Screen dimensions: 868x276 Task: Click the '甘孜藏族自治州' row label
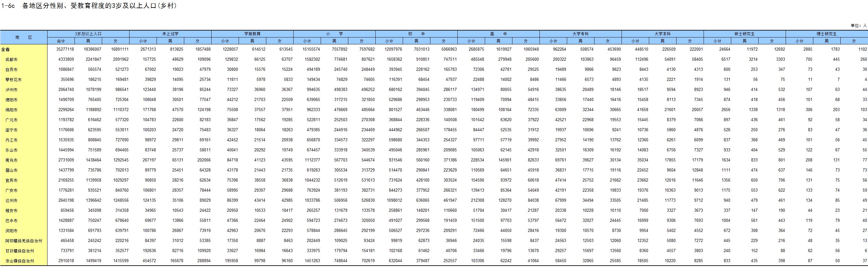19,251
